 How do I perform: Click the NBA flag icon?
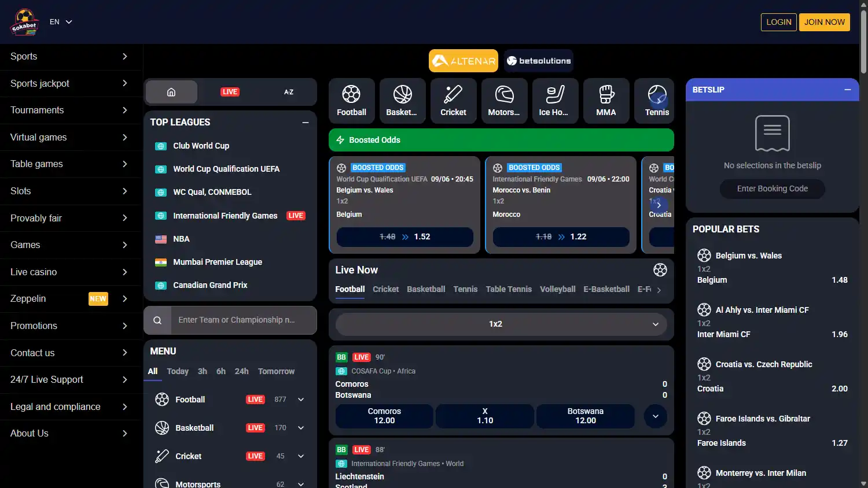point(161,239)
